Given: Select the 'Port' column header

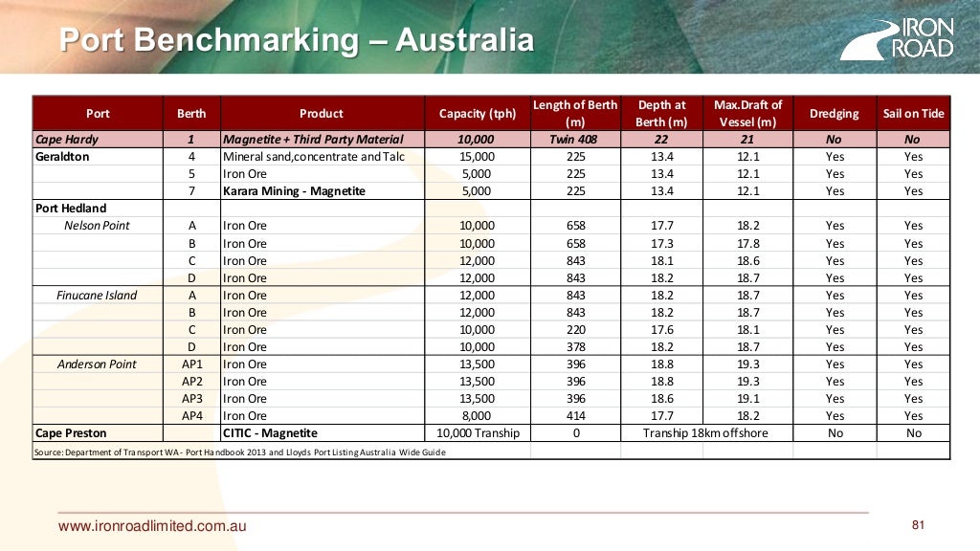Looking at the screenshot, I should (x=98, y=113).
